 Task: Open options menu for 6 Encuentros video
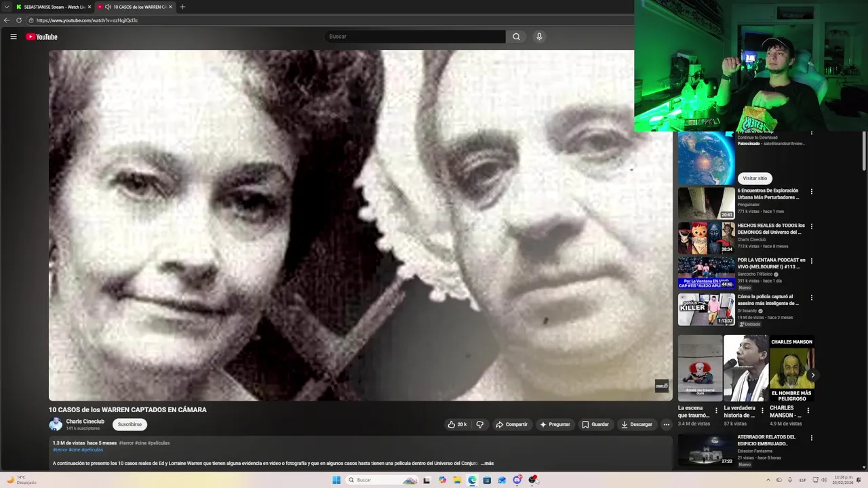(811, 192)
